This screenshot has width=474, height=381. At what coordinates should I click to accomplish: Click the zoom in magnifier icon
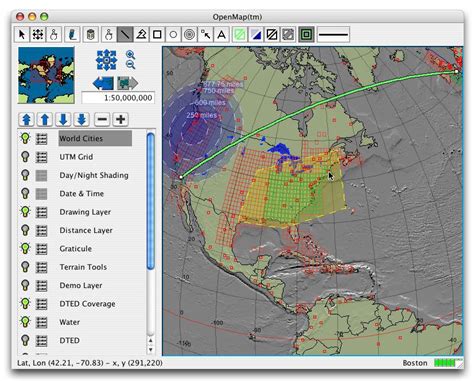click(x=130, y=54)
